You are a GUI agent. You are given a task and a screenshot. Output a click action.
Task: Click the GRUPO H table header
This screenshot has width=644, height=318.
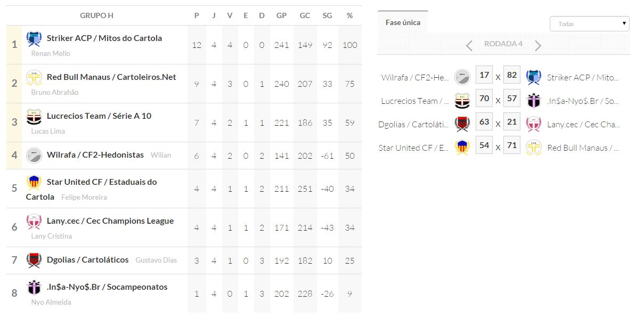[96, 15]
